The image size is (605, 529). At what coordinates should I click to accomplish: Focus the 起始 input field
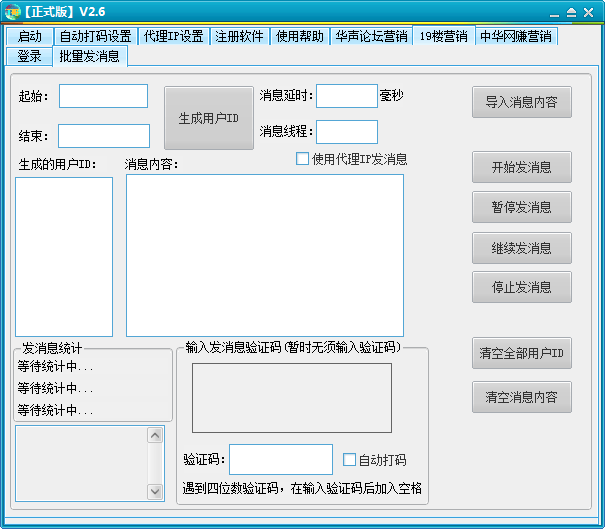(x=103, y=96)
